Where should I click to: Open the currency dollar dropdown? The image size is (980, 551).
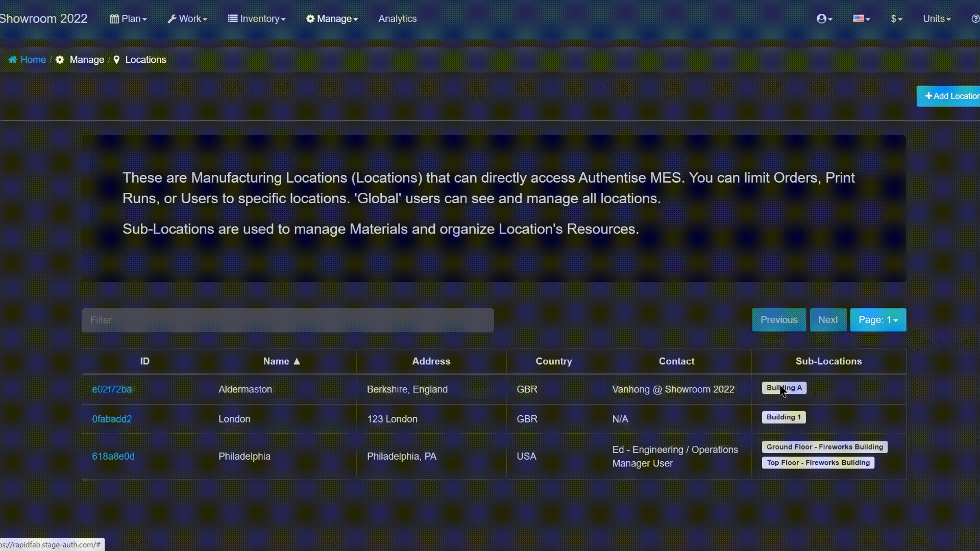point(896,19)
